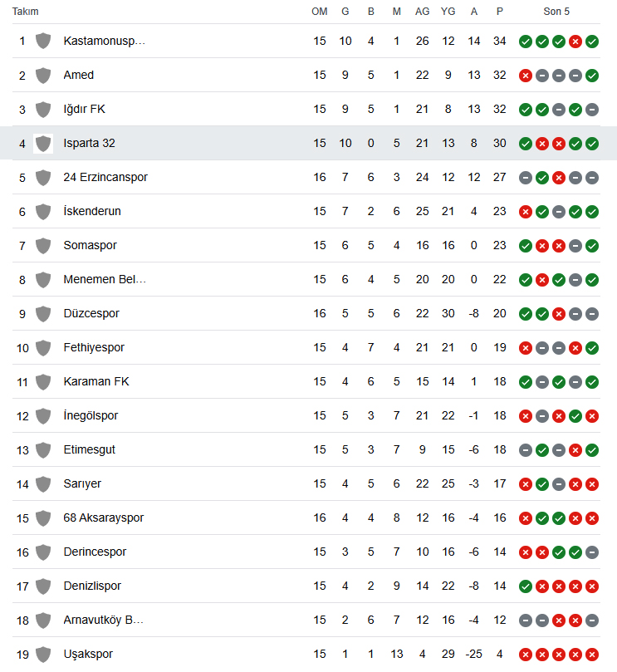Select the Fethiyespor team name
Image resolution: width=617 pixels, height=672 pixels.
[94, 347]
